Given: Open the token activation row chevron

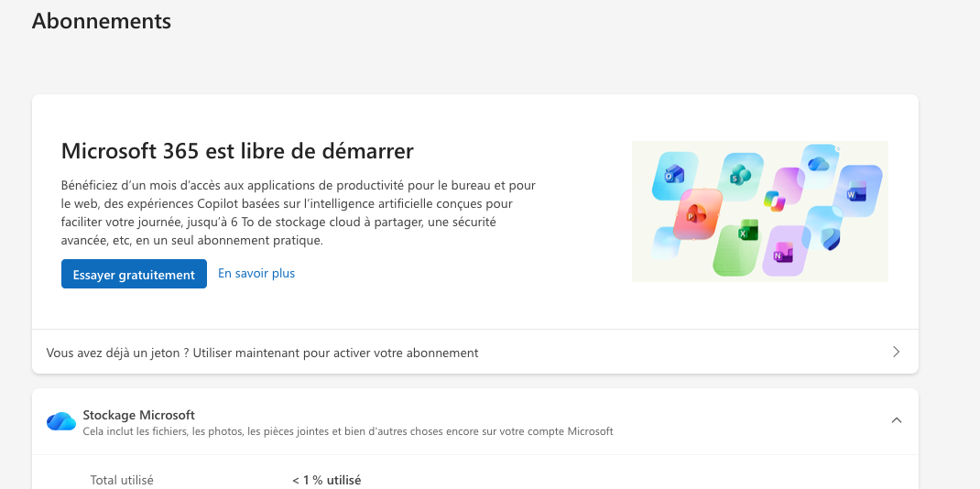Looking at the screenshot, I should [x=897, y=352].
